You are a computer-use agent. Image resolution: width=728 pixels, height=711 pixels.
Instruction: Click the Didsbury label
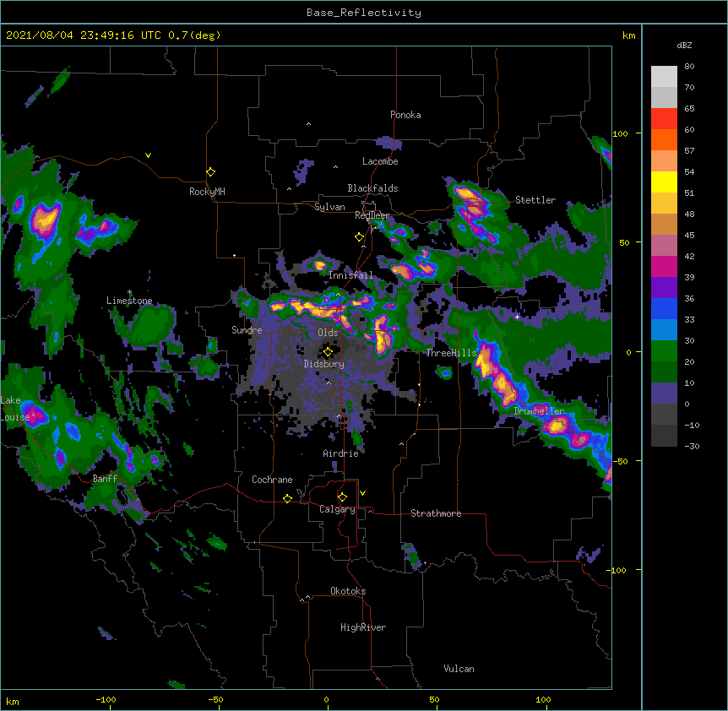coord(324,364)
